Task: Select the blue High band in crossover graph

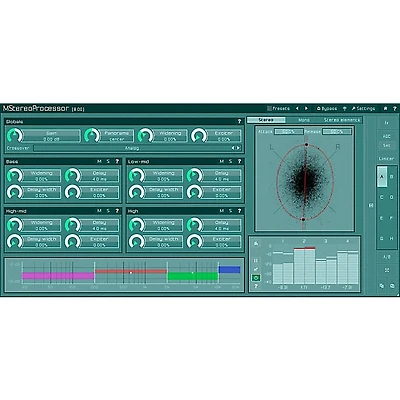Action: point(229,269)
